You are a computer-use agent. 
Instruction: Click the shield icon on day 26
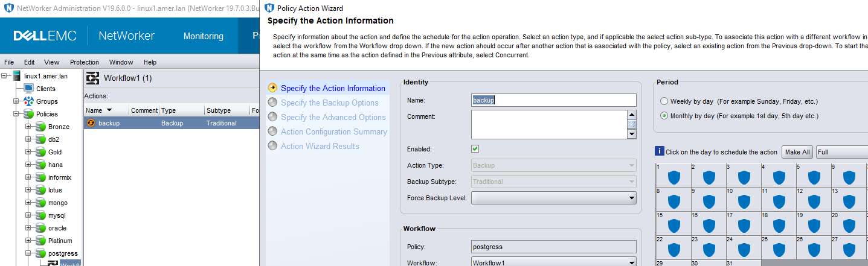coord(814,249)
